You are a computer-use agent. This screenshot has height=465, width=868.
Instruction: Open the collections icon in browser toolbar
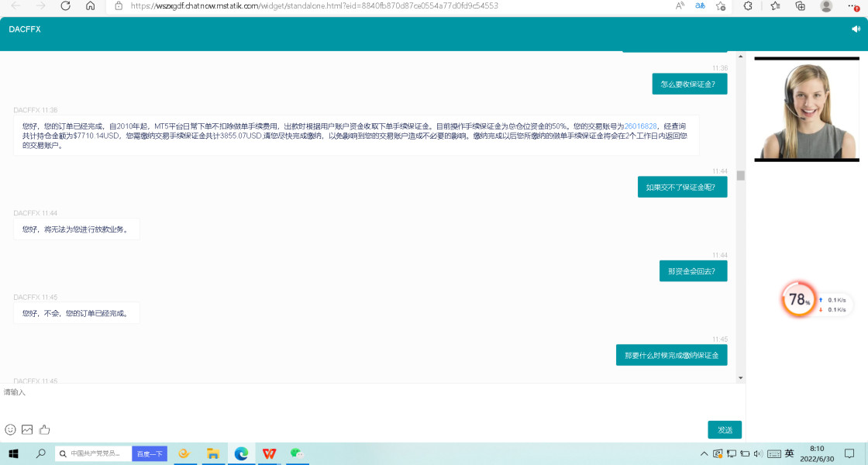click(800, 5)
